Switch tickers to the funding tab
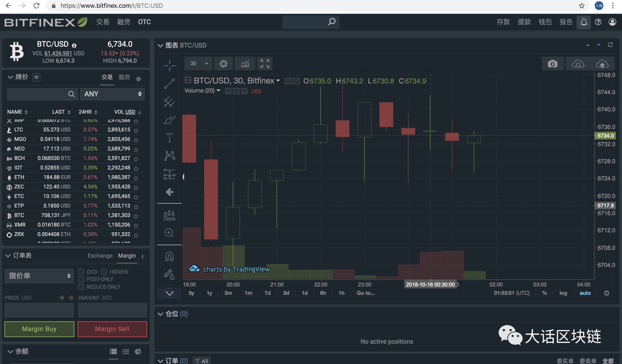The height and width of the screenshot is (364, 622). click(124, 77)
